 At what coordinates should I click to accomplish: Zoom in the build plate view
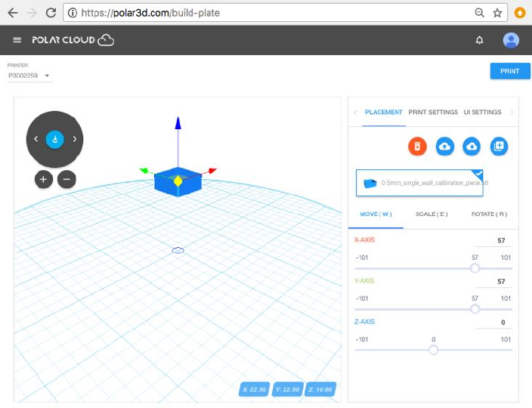[43, 179]
